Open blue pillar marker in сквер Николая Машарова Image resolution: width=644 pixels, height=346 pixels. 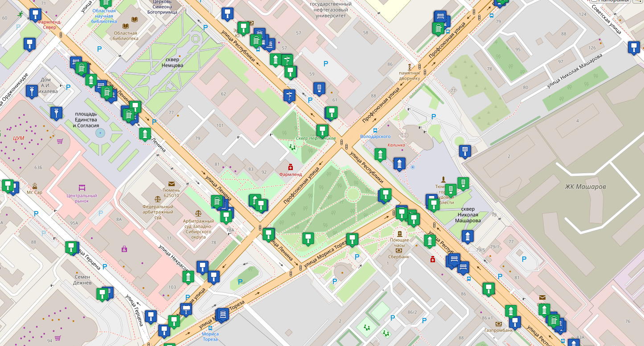[468, 236]
